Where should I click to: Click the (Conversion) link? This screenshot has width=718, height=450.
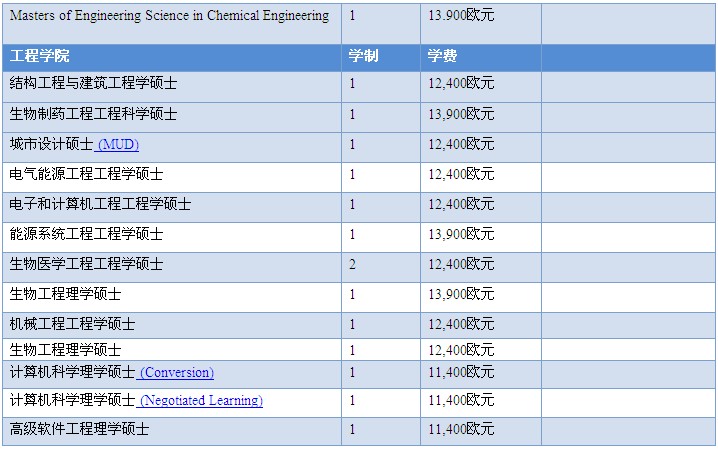point(178,373)
